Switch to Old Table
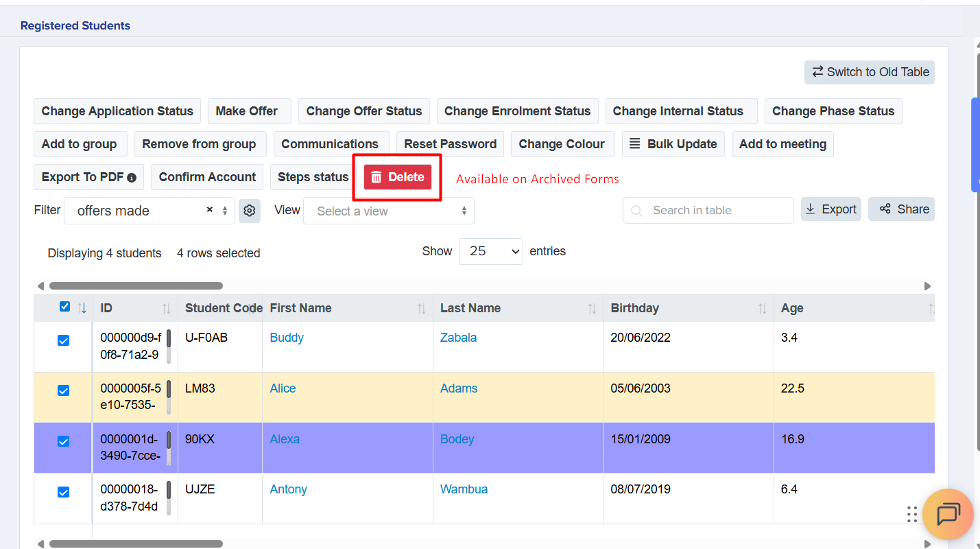 869,72
